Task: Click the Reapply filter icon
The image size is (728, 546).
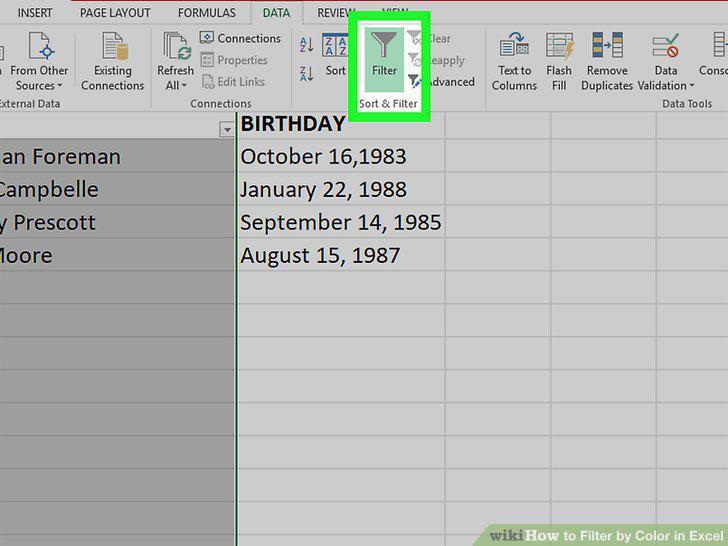Action: (x=414, y=60)
